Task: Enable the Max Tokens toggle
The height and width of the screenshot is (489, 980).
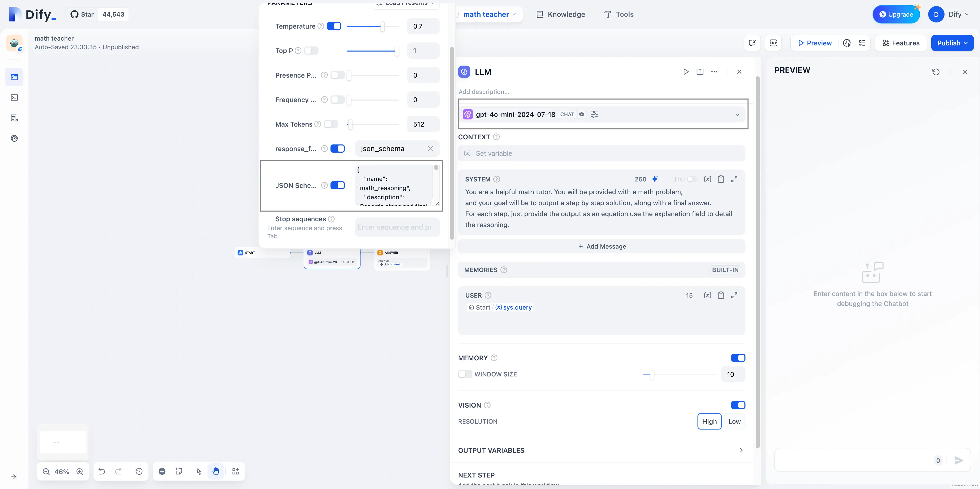Action: [x=331, y=124]
